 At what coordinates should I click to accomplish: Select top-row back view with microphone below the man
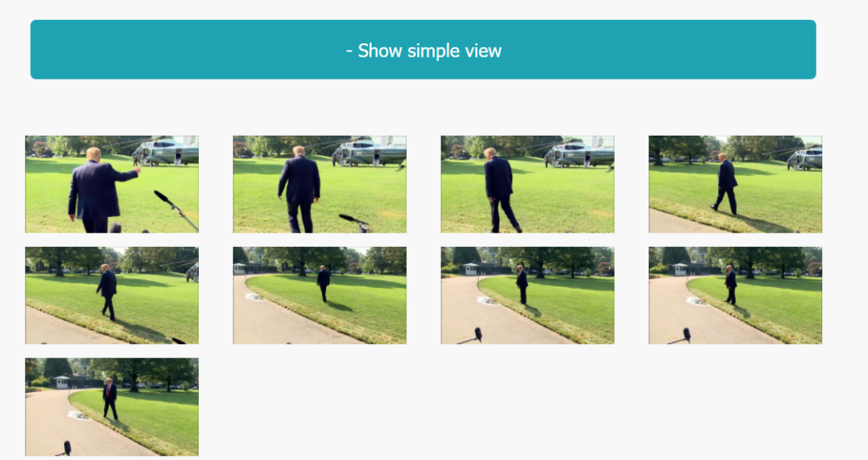tap(320, 184)
